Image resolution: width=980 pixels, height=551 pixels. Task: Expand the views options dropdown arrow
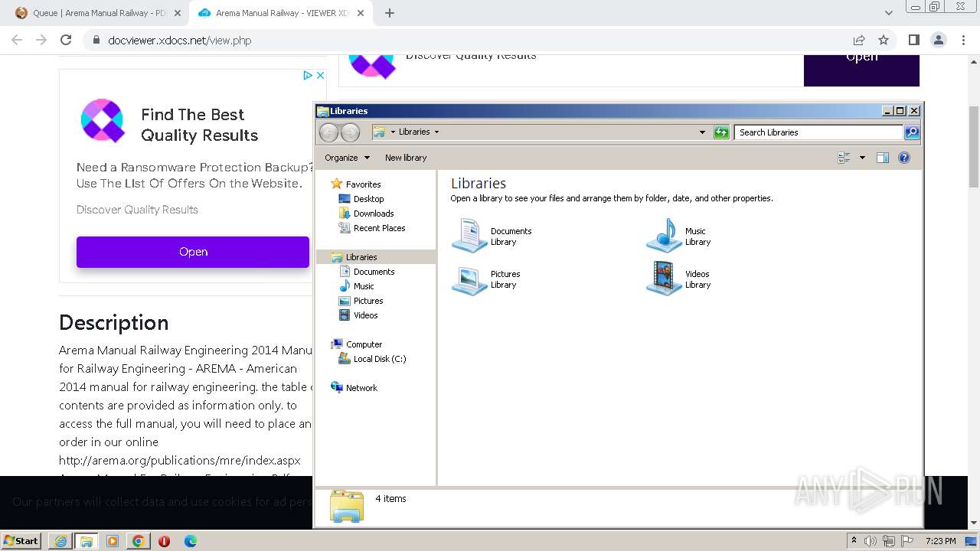tap(862, 158)
